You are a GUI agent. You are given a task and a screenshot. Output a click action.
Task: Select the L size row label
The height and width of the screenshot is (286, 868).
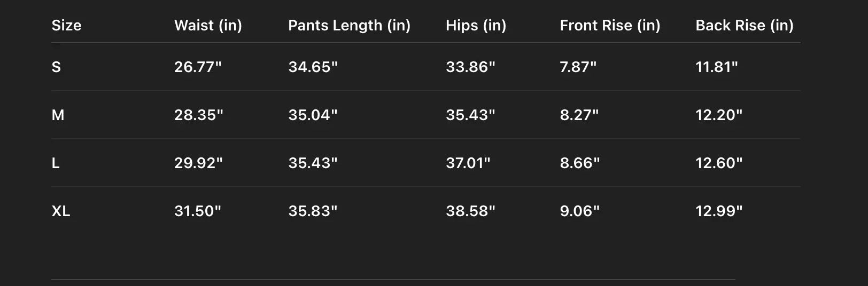point(56,163)
